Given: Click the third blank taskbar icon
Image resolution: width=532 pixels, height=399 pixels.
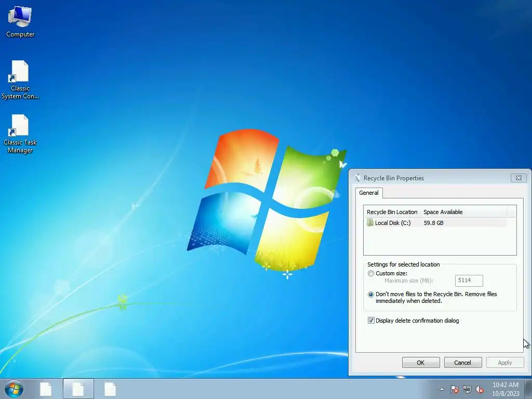Looking at the screenshot, I should pyautogui.click(x=110, y=389).
